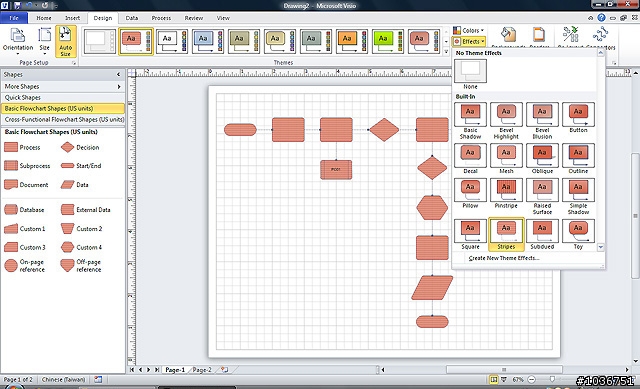Apply the Pinstripe theme effect
Viewport: 640px width, 389px height.
point(506,193)
